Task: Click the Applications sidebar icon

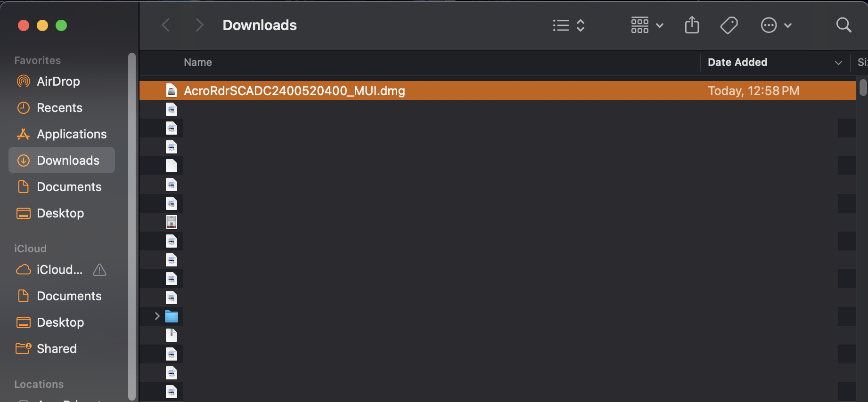Action: [23, 134]
